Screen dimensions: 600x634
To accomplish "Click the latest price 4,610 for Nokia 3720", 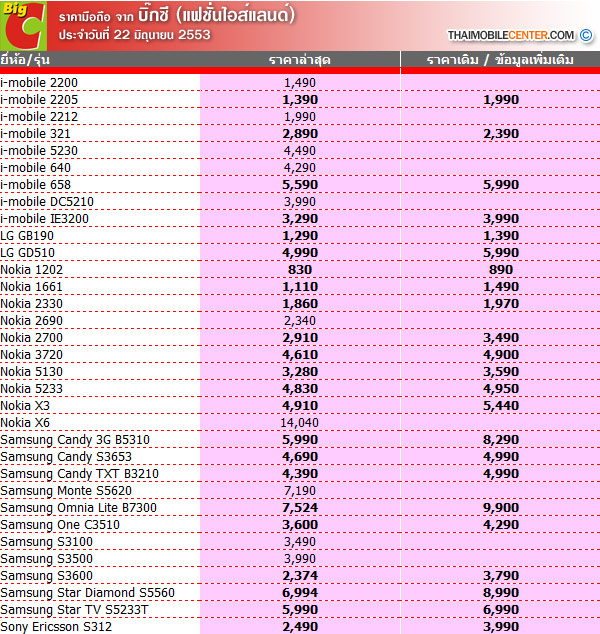I will (x=300, y=355).
